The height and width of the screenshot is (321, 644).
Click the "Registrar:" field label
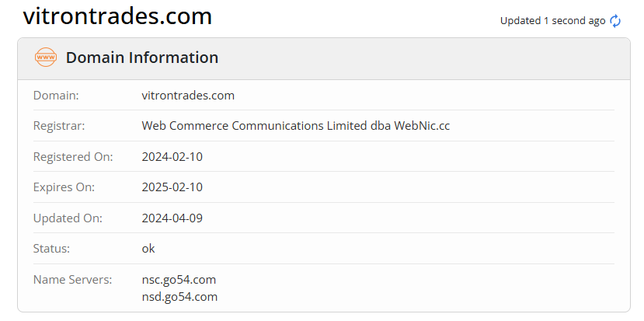tap(59, 126)
